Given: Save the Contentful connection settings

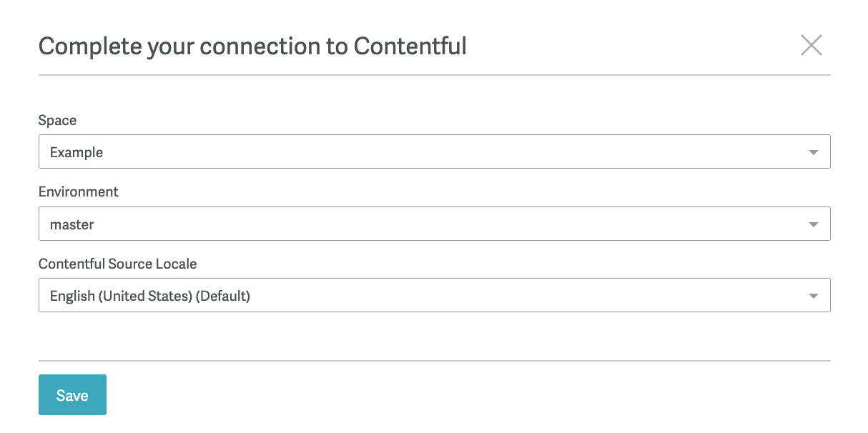Looking at the screenshot, I should point(72,394).
